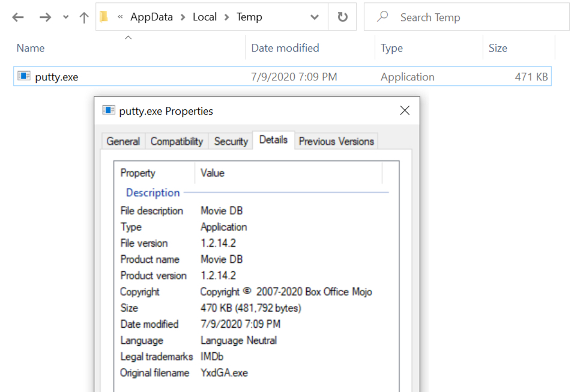Click the putty.exe file icon
The width and height of the screenshot is (574, 392).
click(24, 76)
